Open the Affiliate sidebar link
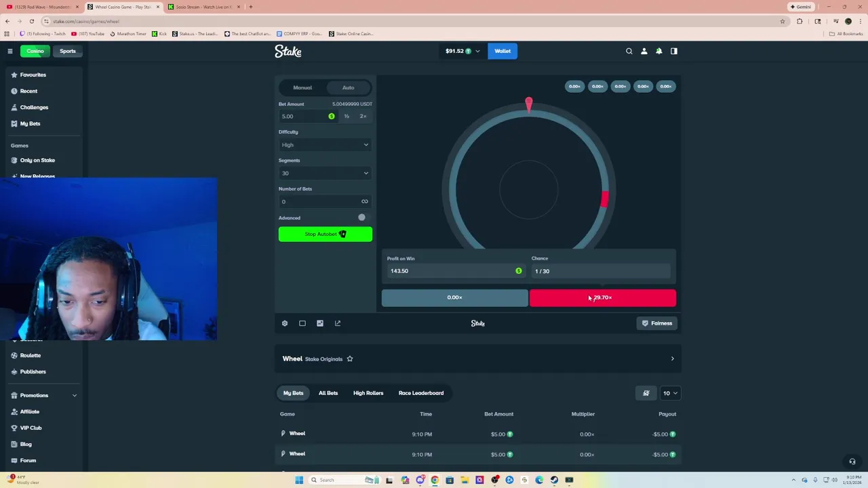868x488 pixels. pos(29,411)
